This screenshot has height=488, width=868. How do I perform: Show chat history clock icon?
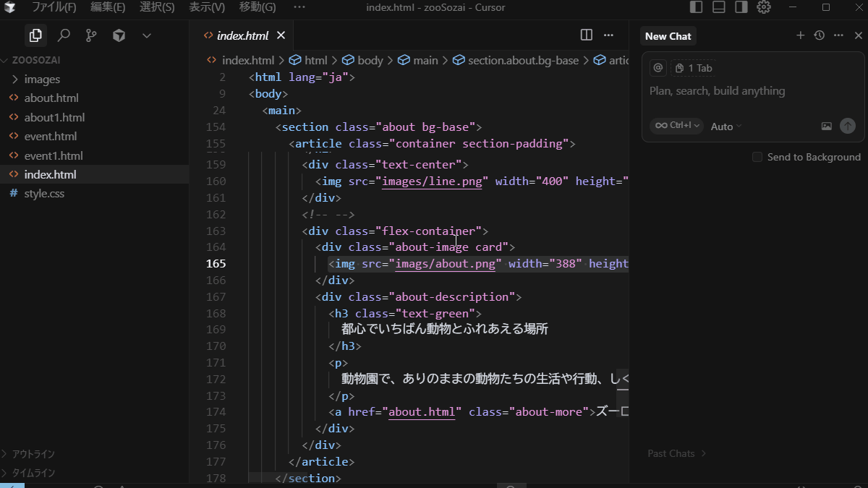(819, 35)
